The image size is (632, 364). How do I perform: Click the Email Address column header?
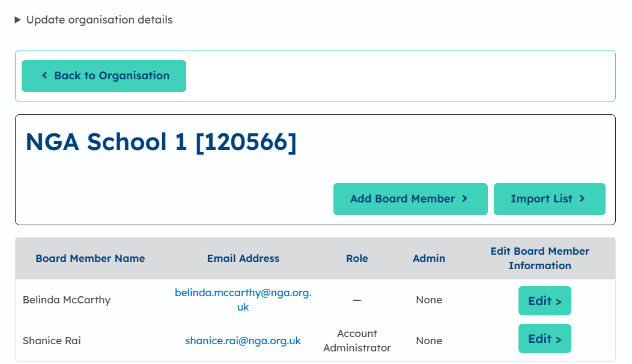point(243,258)
